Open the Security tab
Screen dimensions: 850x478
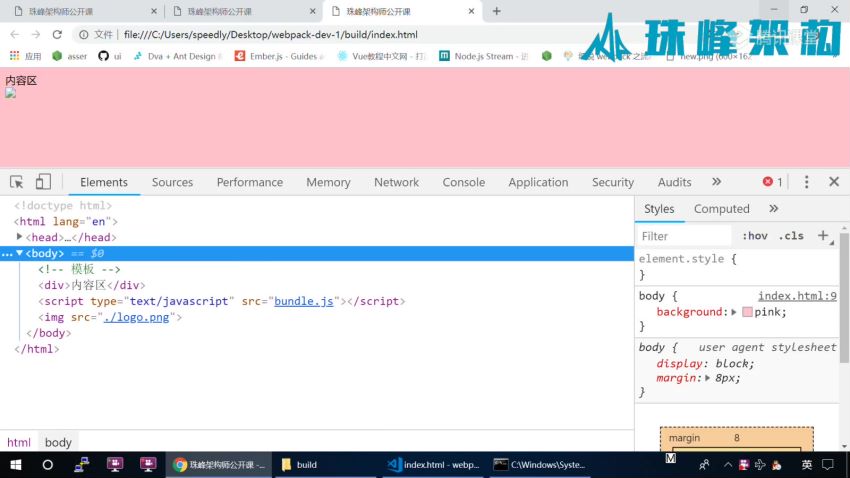tap(613, 182)
